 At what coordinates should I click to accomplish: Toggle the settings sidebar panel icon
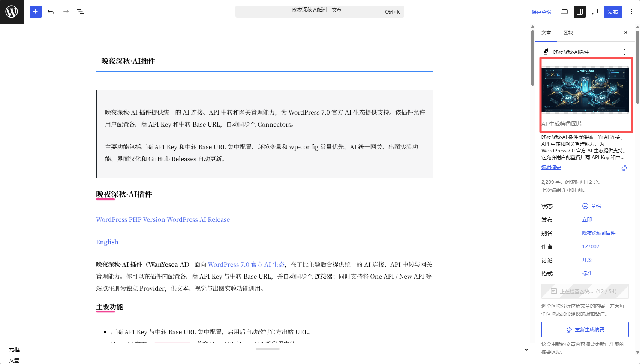[580, 12]
